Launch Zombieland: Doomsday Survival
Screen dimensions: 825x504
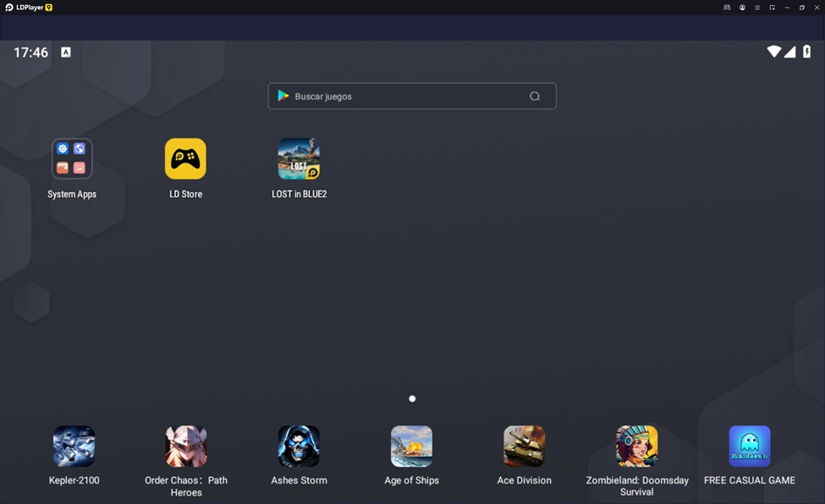[x=637, y=446]
